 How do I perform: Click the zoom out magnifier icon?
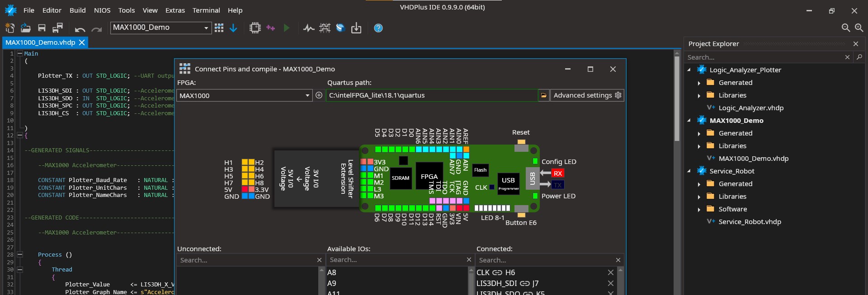[846, 28]
